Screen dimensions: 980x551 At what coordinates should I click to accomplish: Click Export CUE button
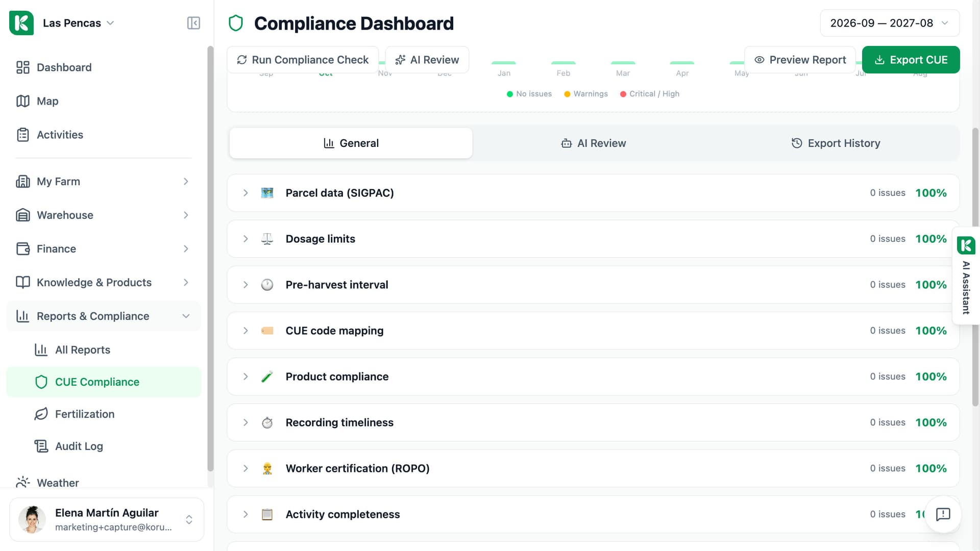[911, 60]
